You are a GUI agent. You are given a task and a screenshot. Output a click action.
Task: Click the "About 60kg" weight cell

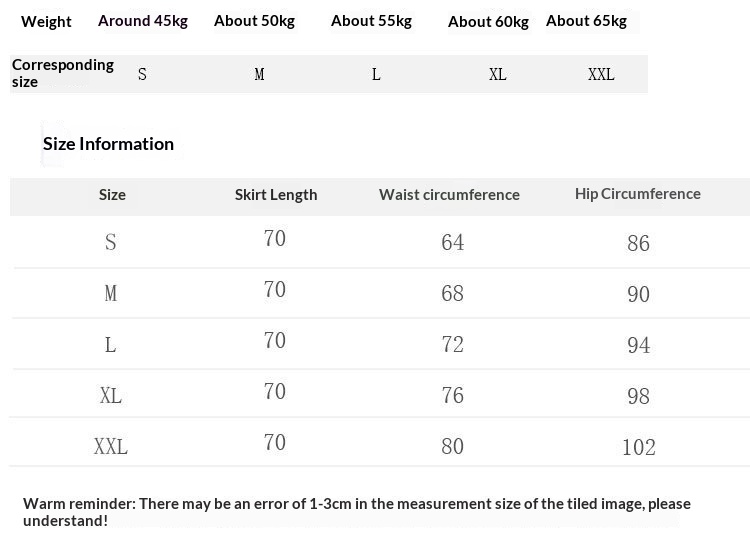point(488,21)
